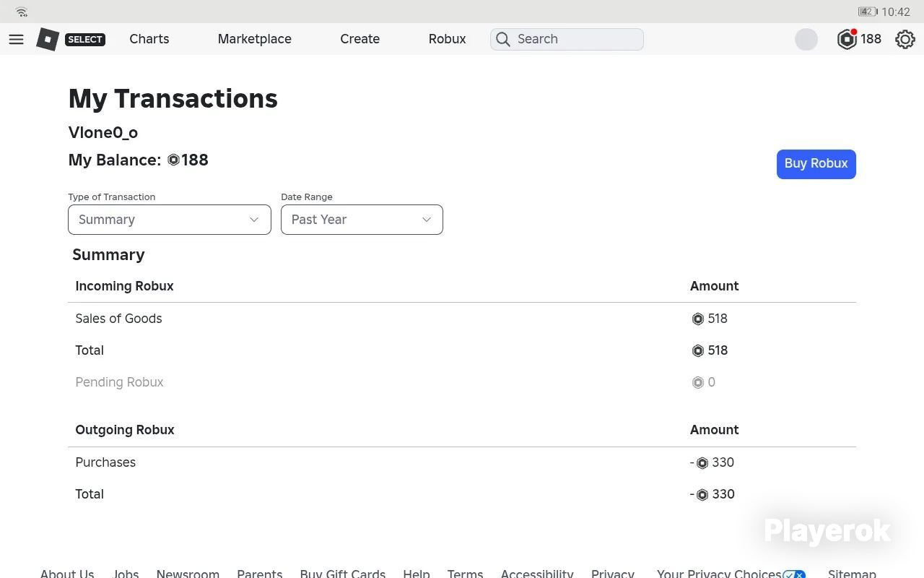The height and width of the screenshot is (578, 924).
Task: Click the Wi-Fi status icon
Action: pyautogui.click(x=21, y=12)
